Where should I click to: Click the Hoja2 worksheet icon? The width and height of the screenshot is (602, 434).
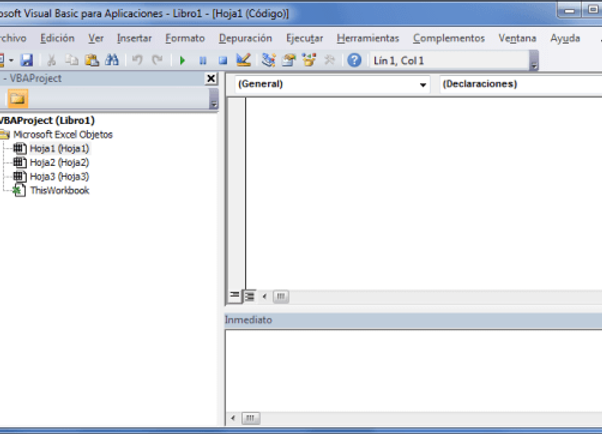[x=20, y=162]
